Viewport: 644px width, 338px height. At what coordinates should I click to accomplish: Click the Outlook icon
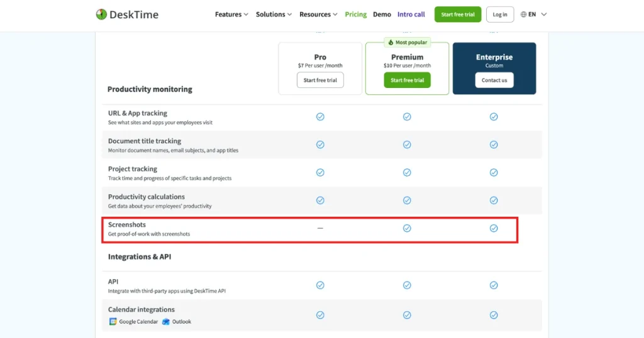[166, 322]
